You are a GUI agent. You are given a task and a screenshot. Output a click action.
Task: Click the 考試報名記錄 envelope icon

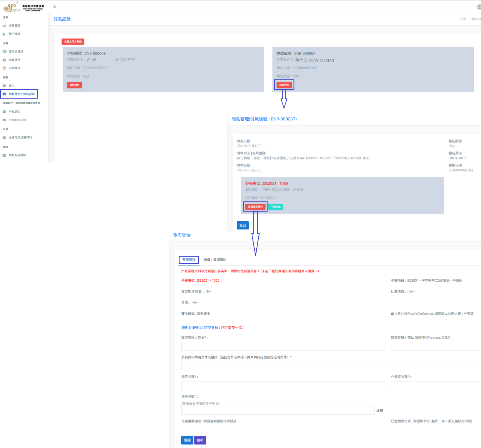(x=4, y=120)
